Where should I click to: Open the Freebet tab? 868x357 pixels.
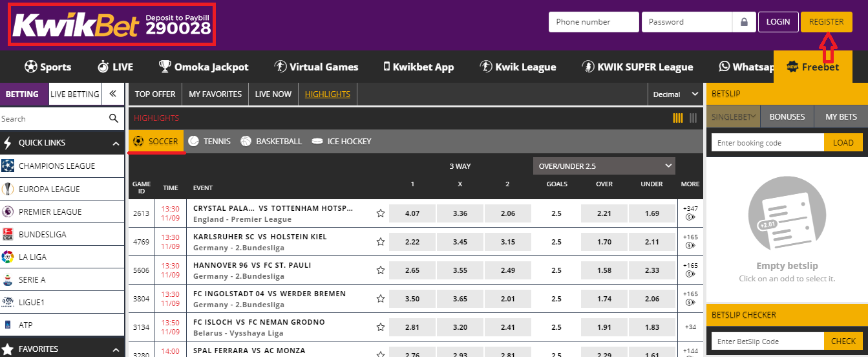click(x=812, y=67)
